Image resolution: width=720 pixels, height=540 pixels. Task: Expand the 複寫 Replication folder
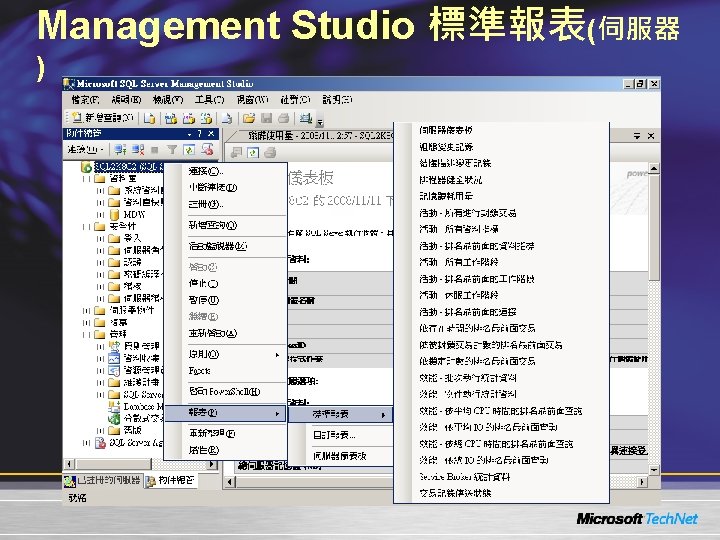[86, 322]
